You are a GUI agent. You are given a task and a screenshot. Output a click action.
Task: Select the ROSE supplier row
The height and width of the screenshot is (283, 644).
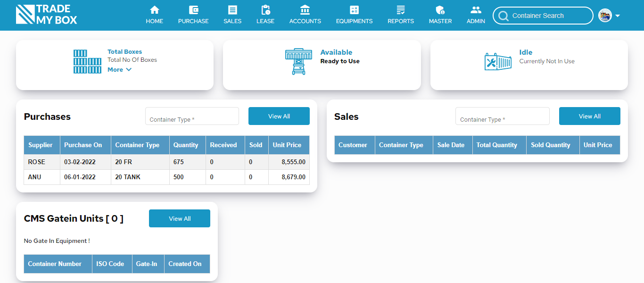166,162
